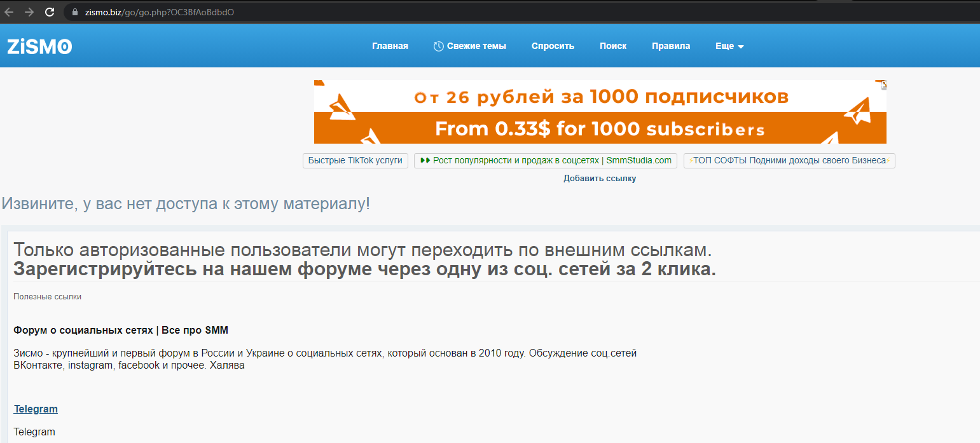Image resolution: width=980 pixels, height=443 pixels.
Task: Open the SmmStudia.com promo link
Action: click(546, 161)
